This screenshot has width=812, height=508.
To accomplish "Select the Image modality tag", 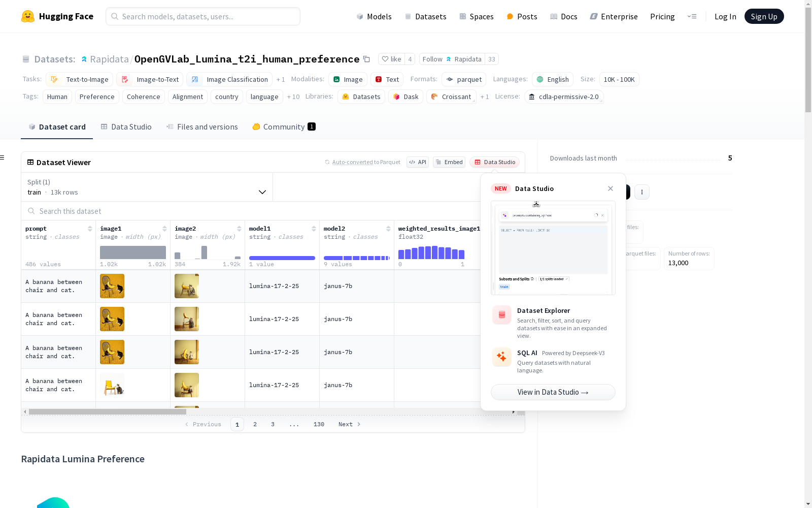I will coord(348,79).
